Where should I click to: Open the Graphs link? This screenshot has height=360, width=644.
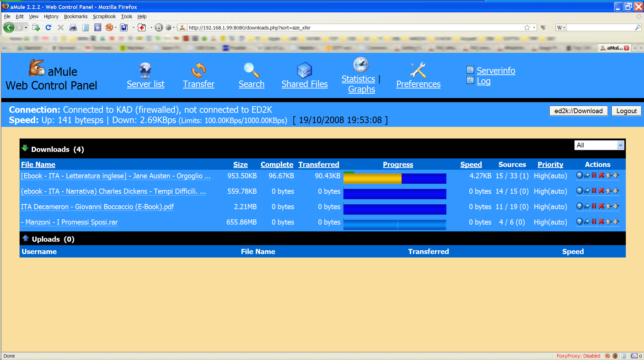361,89
